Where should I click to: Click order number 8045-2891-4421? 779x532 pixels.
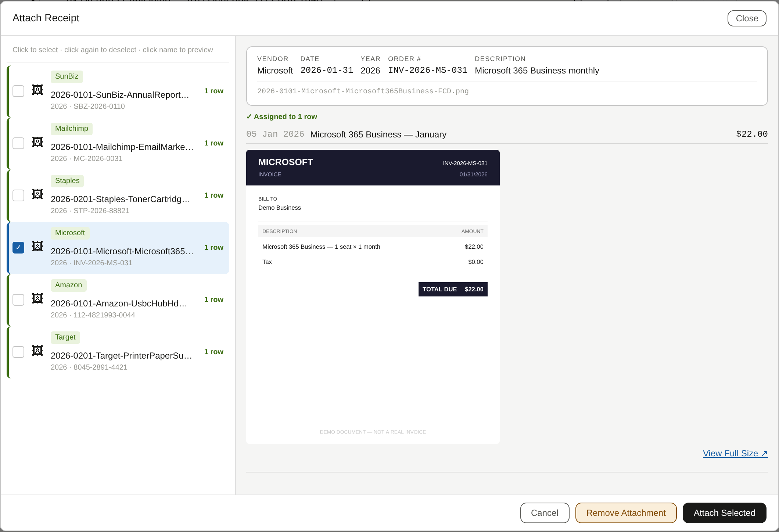pyautogui.click(x=100, y=367)
